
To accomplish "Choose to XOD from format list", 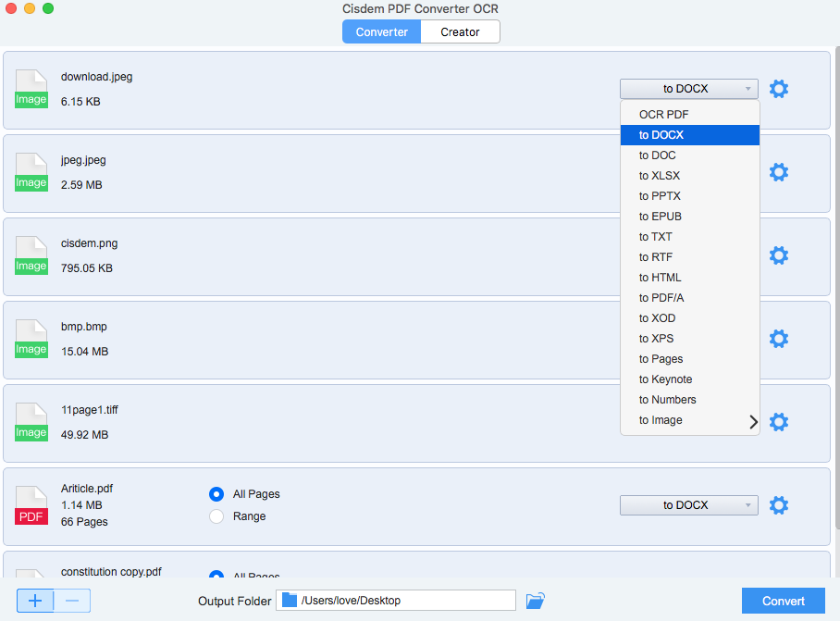I will (690, 318).
